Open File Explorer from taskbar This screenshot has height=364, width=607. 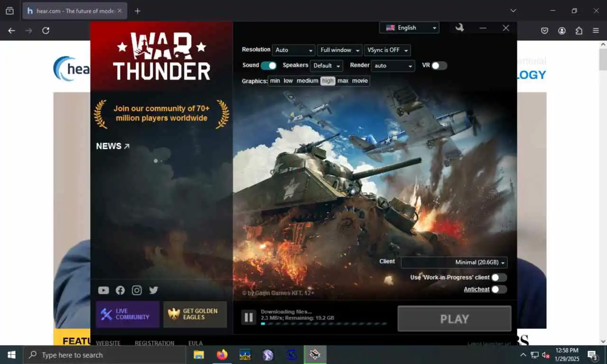point(199,355)
